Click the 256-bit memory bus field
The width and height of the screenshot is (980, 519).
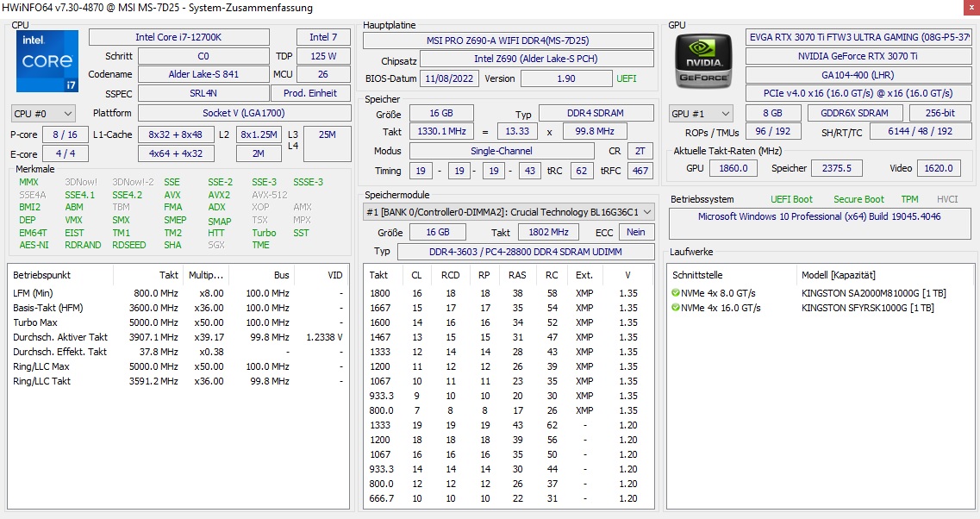click(940, 113)
